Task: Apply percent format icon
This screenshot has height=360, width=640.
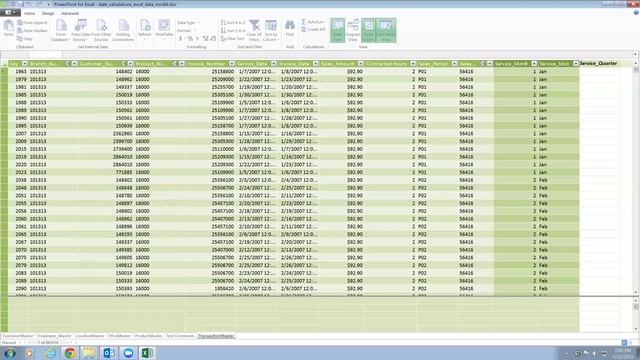Action: (190, 38)
